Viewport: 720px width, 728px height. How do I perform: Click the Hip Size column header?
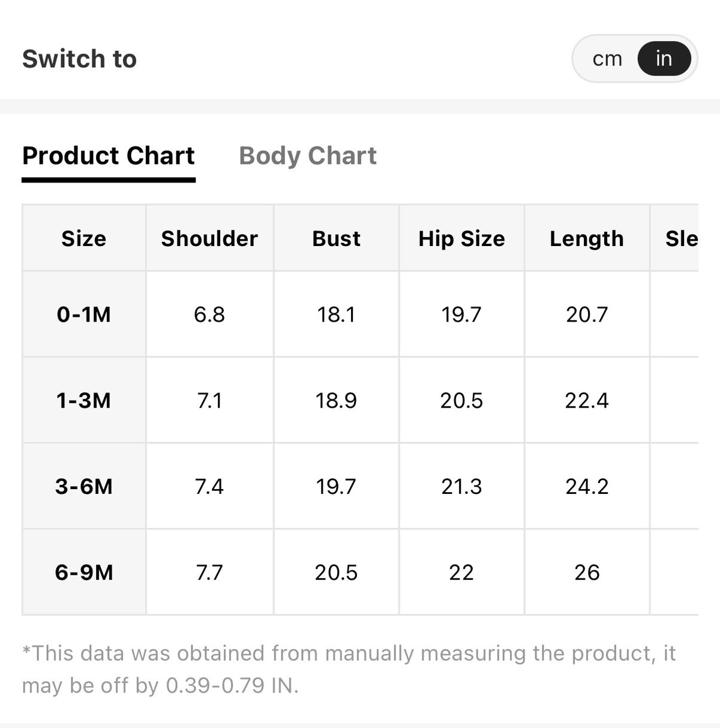pos(461,238)
